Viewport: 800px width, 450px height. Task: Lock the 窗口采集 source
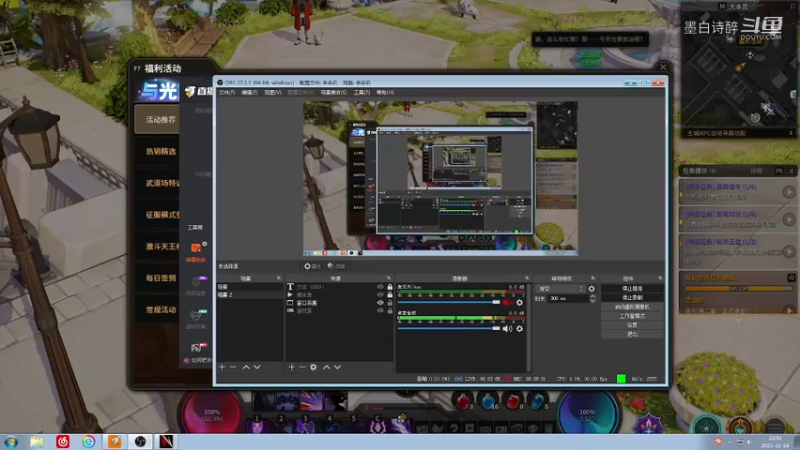coord(390,303)
